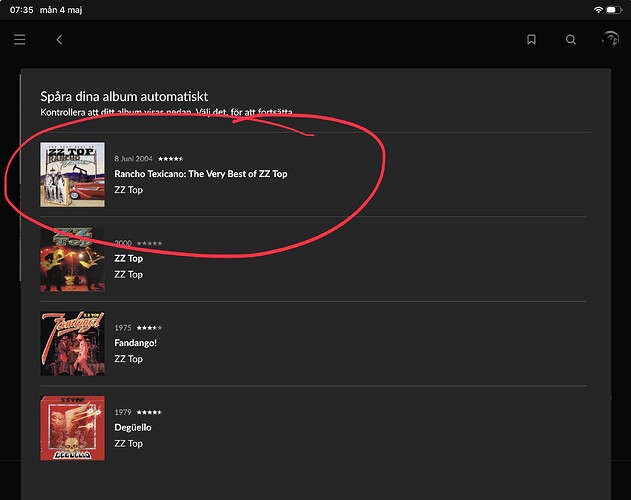Screen dimensions: 631x500
Task: Click the clock showing 07:35
Action: point(21,10)
